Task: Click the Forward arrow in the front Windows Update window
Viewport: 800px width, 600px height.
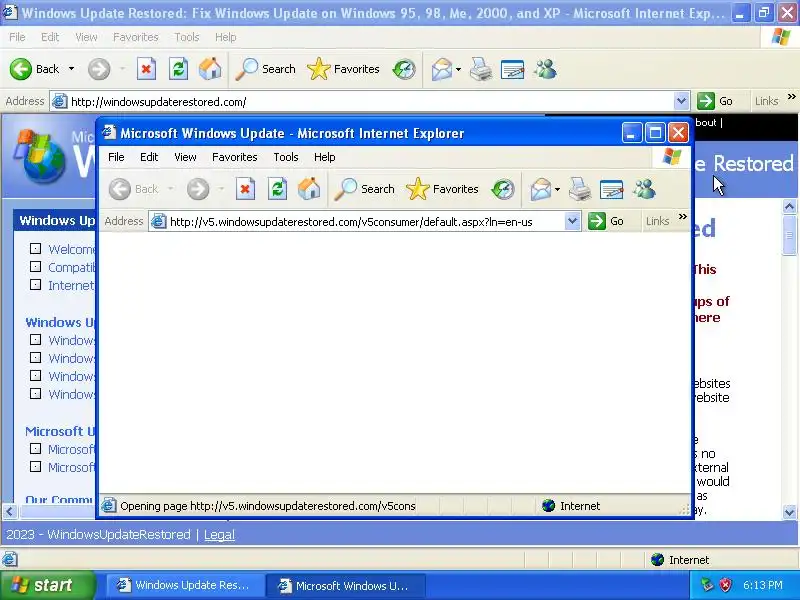Action: coord(198,189)
